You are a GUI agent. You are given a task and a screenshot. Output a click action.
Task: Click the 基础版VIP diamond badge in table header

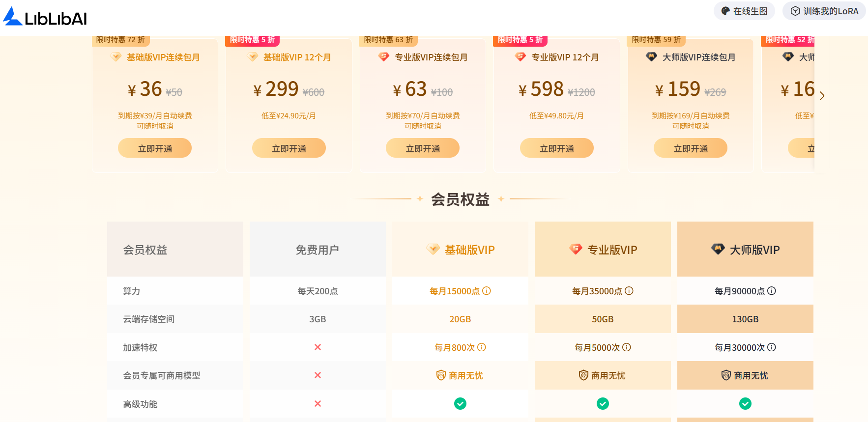[433, 249]
